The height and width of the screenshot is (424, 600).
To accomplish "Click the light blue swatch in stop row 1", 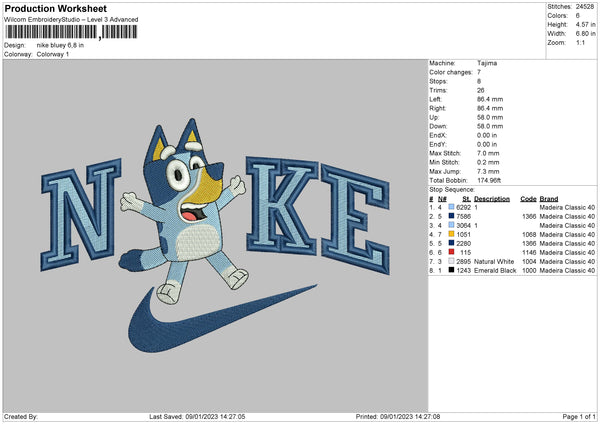I will pyautogui.click(x=451, y=207).
